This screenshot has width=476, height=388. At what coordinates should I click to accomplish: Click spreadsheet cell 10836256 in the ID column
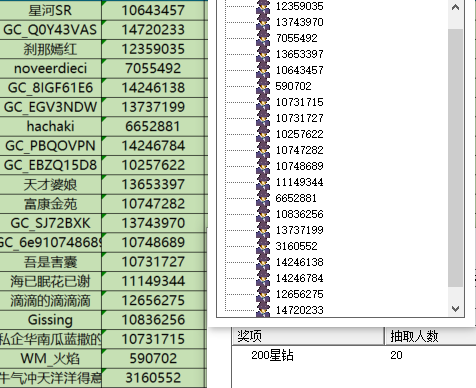click(x=153, y=320)
